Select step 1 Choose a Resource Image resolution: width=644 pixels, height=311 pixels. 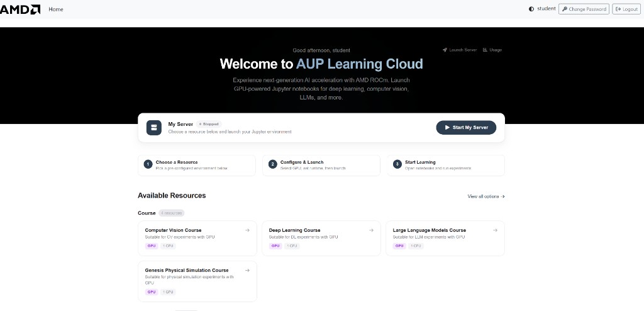pyautogui.click(x=197, y=166)
